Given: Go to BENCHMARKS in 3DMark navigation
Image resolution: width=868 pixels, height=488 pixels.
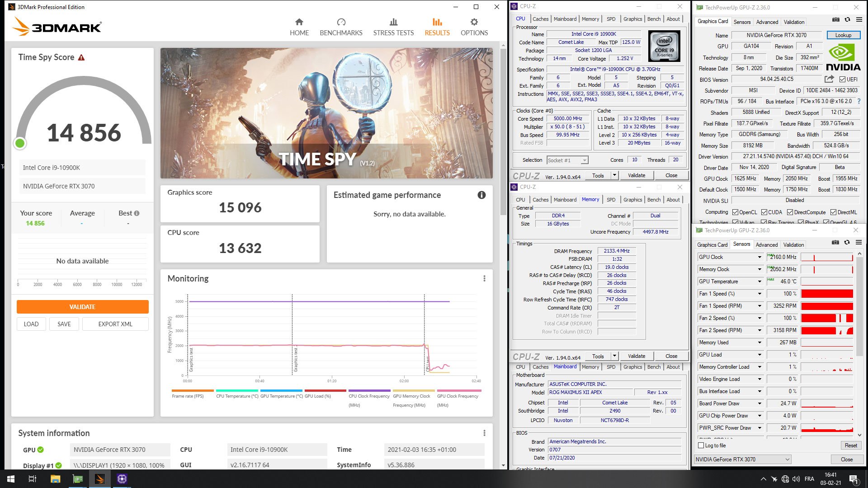Looking at the screenshot, I should point(341,27).
